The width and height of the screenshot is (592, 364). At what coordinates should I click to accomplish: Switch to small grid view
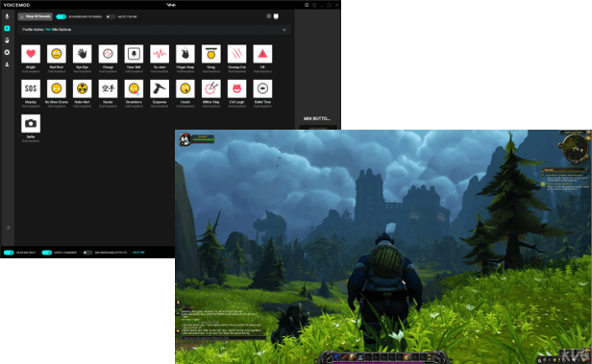pos(269,16)
